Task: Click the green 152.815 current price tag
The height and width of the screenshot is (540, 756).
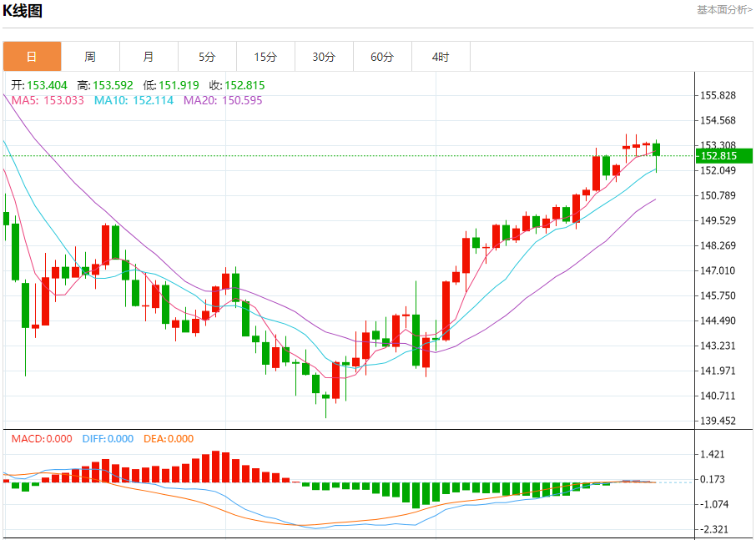Action: point(724,156)
